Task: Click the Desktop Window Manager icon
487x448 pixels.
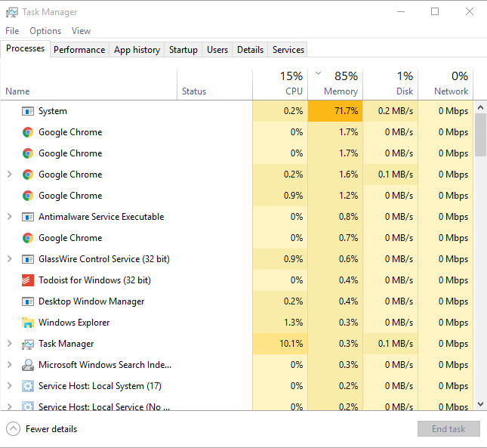Action: 28,301
